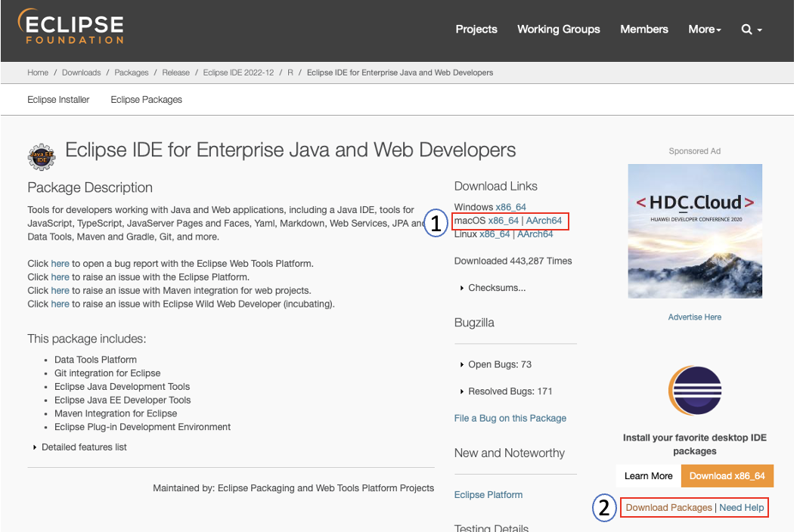
Task: Click 'Eclipse Plug-in Development Environment' item
Action: pos(142,427)
